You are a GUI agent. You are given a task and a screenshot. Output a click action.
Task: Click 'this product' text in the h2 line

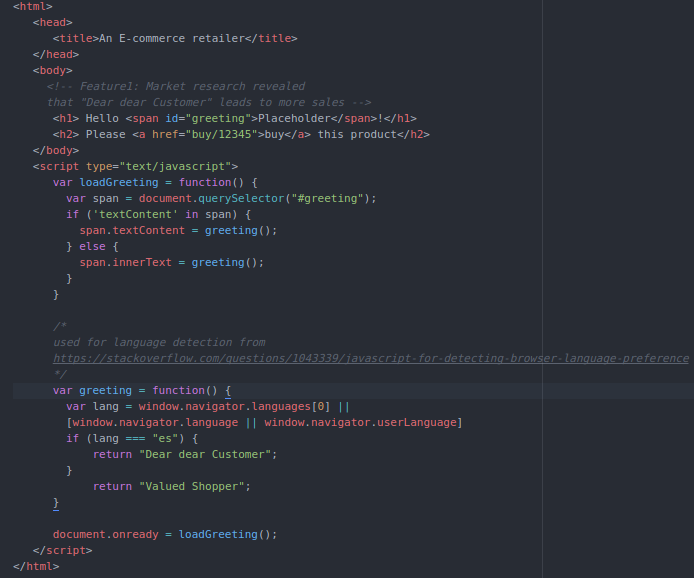click(x=357, y=135)
